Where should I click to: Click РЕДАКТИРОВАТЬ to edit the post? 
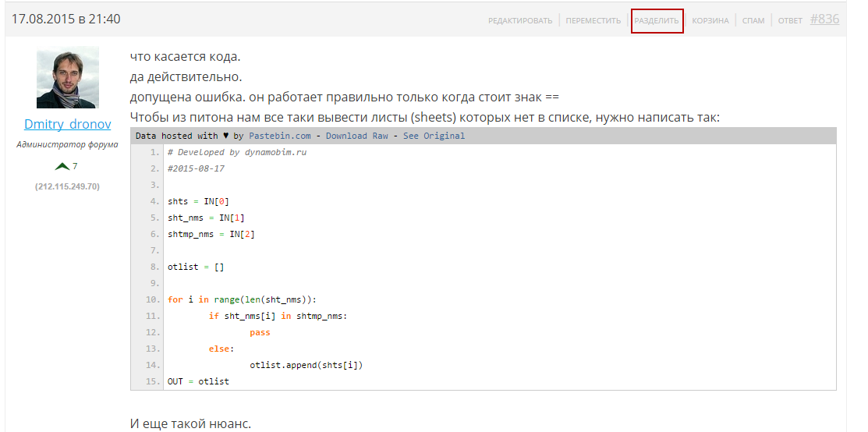(x=520, y=21)
